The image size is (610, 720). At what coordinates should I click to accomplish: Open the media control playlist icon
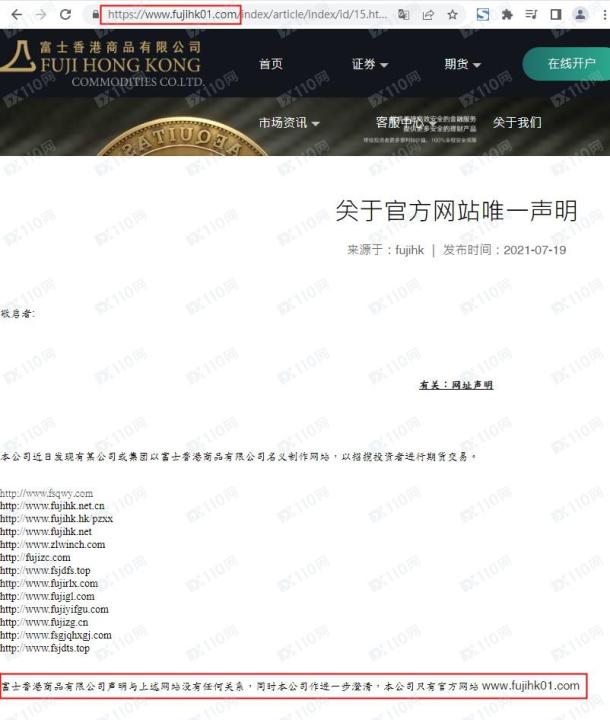[x=531, y=15]
